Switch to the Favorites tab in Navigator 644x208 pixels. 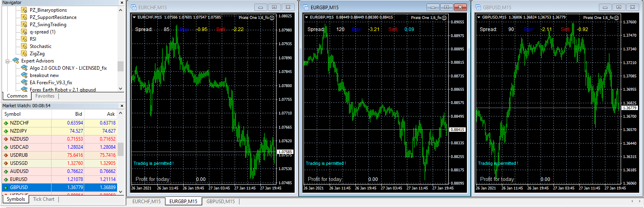[45, 96]
